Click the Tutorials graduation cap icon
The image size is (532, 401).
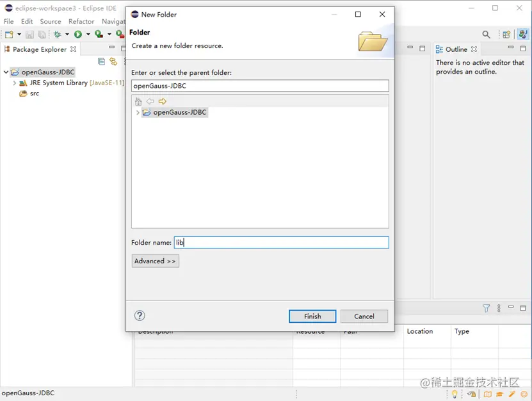tap(499, 394)
